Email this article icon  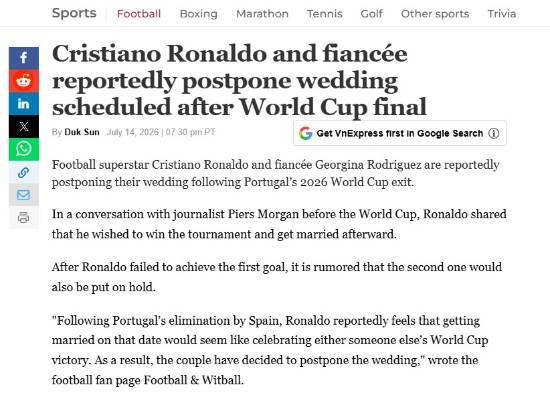24,195
